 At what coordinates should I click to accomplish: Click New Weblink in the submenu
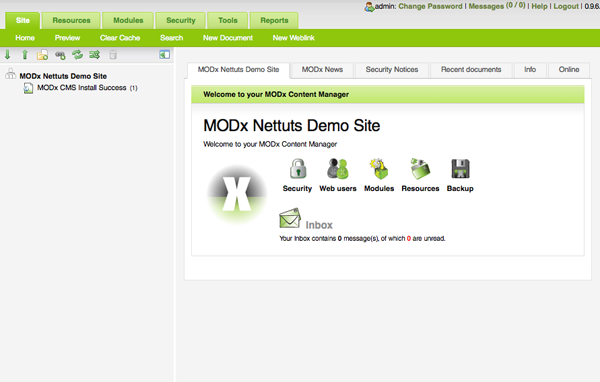click(x=293, y=38)
